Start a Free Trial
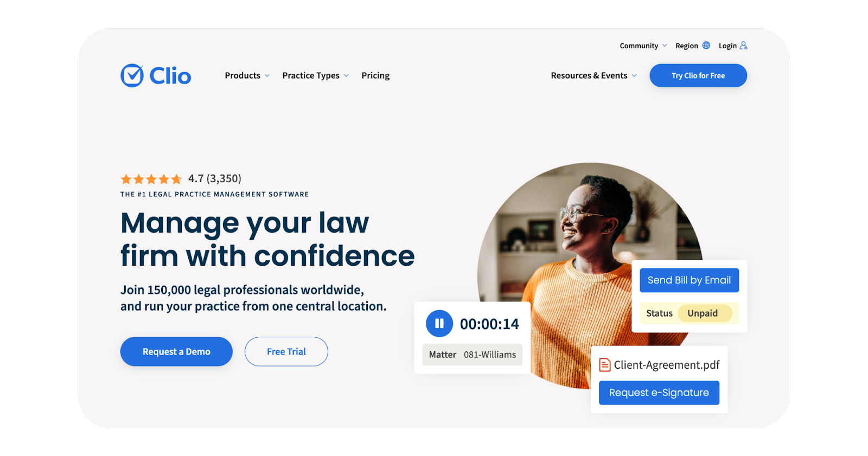The width and height of the screenshot is (868, 456). pyautogui.click(x=286, y=351)
